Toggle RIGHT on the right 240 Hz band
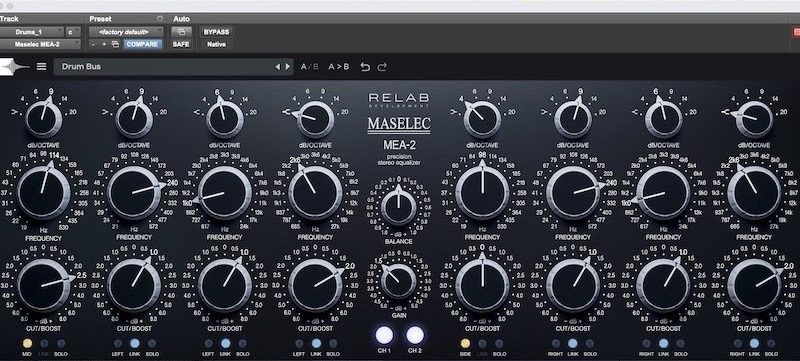Screen dimensions: 800x361 [x=556, y=344]
